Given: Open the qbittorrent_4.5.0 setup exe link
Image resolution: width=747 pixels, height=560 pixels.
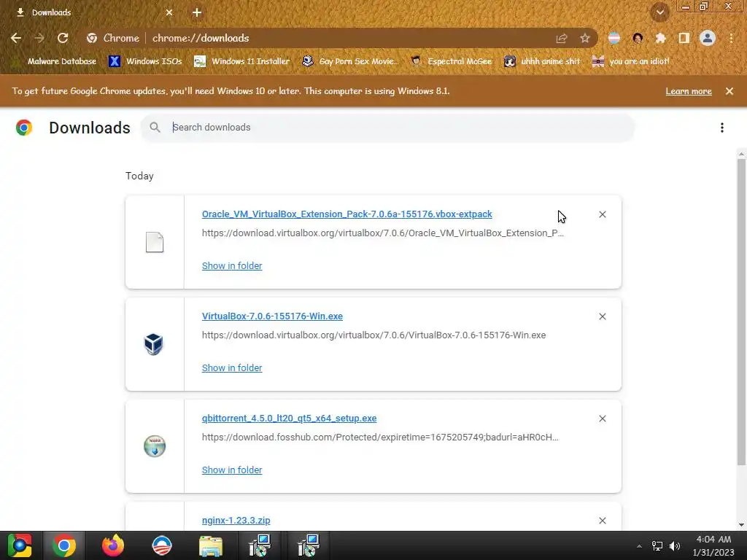Looking at the screenshot, I should point(289,419).
